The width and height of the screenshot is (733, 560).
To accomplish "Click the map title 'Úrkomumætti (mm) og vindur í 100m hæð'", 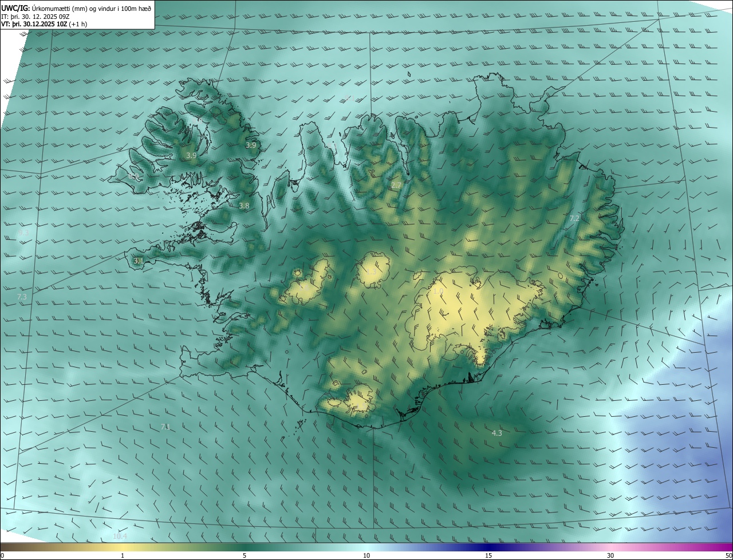I will click(x=92, y=8).
